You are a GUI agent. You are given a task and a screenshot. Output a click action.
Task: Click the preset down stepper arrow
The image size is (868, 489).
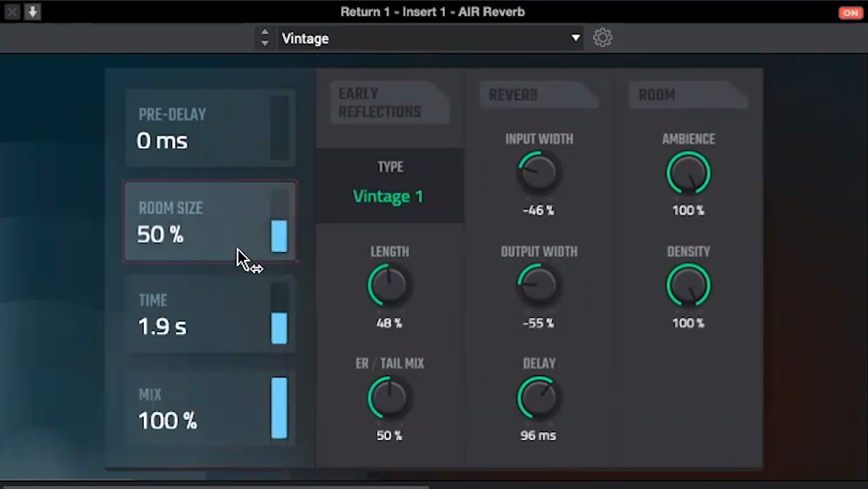[265, 42]
